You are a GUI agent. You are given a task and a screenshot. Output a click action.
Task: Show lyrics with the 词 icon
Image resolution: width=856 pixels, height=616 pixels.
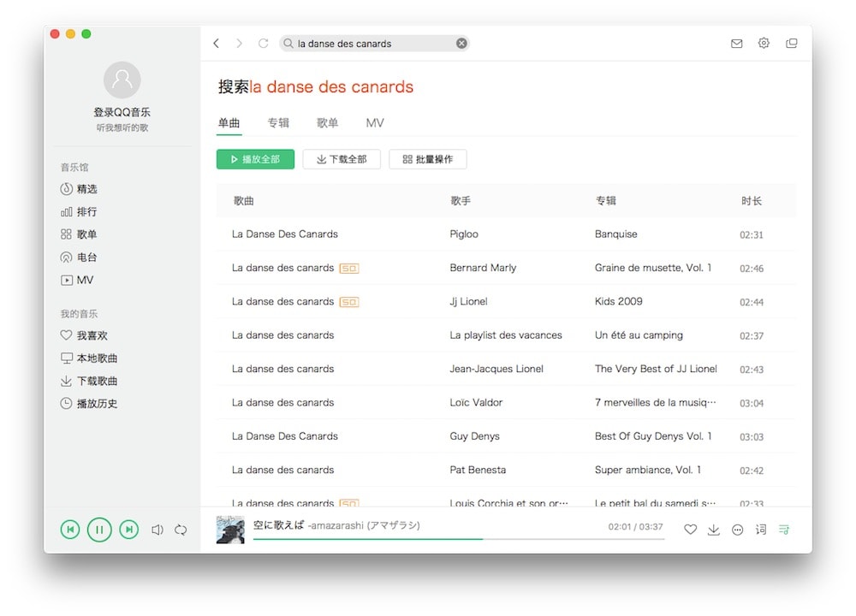(760, 530)
